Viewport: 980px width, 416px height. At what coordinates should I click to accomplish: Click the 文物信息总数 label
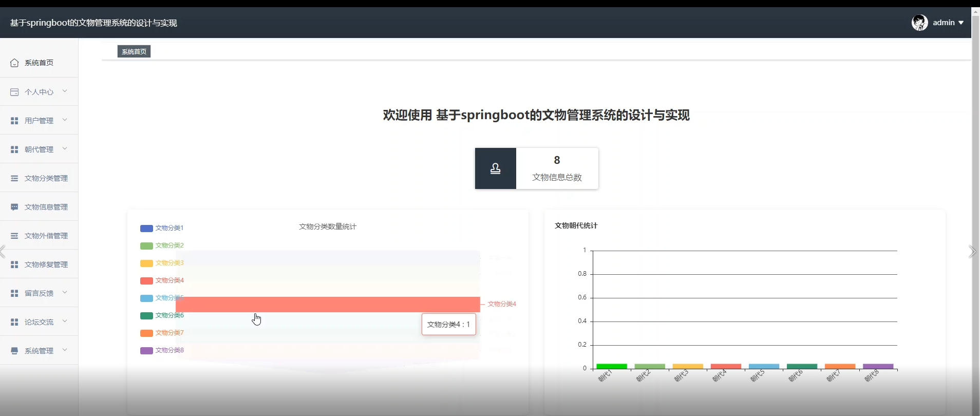(557, 177)
